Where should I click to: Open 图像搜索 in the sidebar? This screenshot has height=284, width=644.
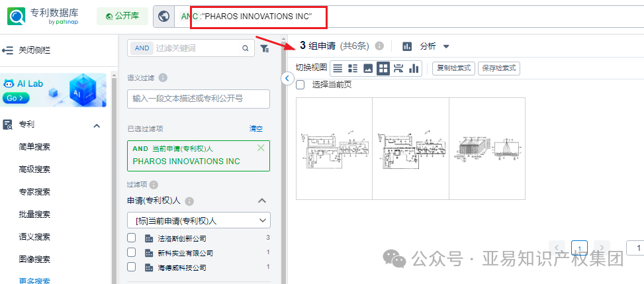35,260
